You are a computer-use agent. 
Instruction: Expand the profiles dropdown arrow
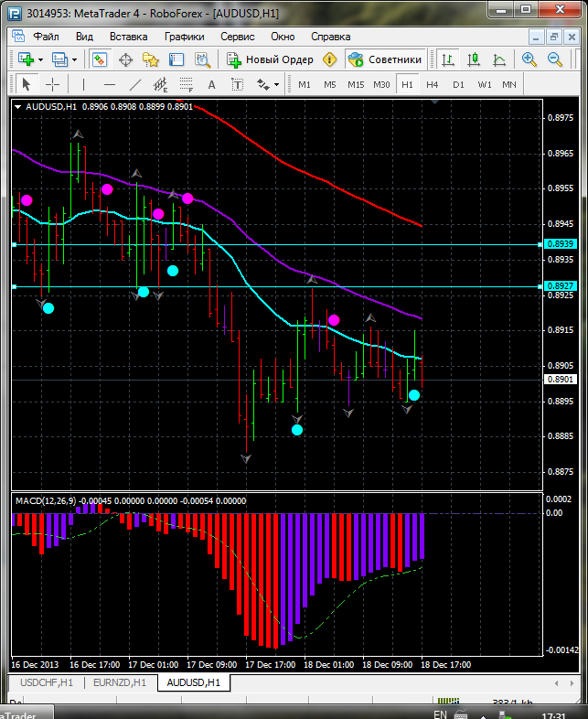[75, 59]
